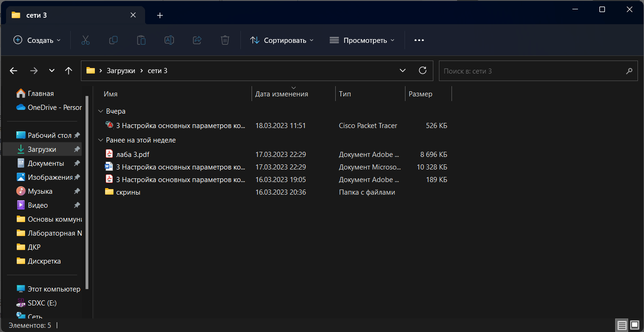The width and height of the screenshot is (644, 332).
Task: Refresh the folder contents
Action: coord(423,70)
